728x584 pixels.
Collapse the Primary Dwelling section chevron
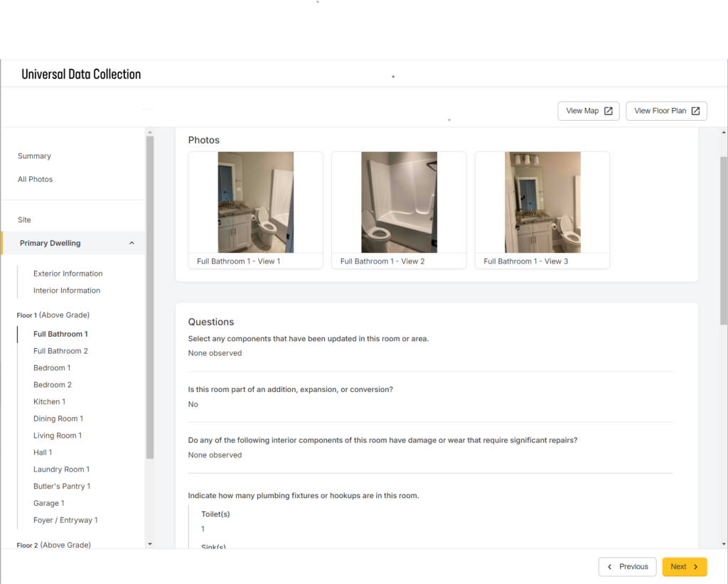[132, 243]
